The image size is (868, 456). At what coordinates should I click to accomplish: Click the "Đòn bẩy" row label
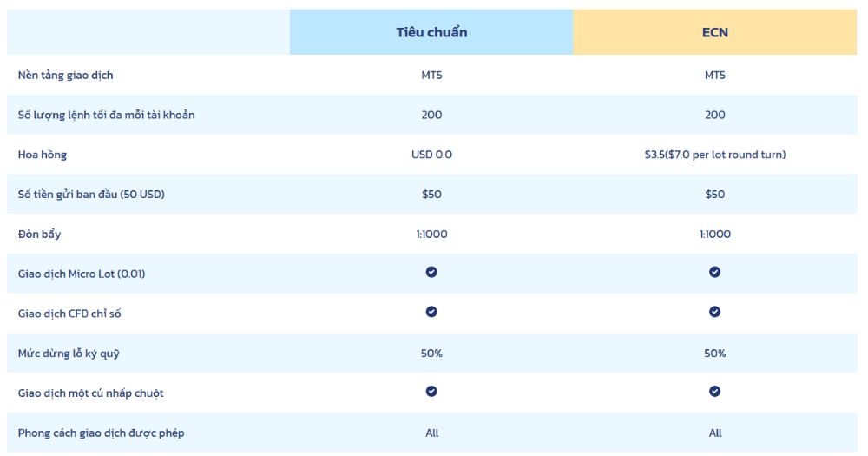(x=41, y=235)
